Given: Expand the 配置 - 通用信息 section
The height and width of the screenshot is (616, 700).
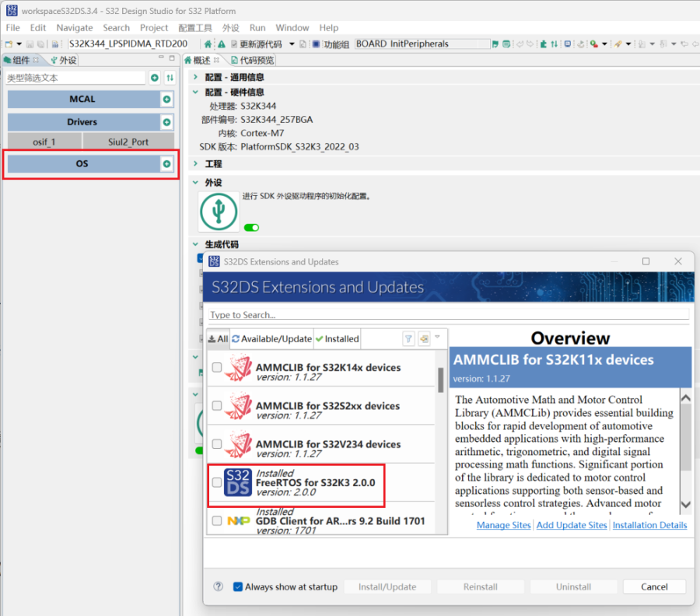Looking at the screenshot, I should 195,77.
